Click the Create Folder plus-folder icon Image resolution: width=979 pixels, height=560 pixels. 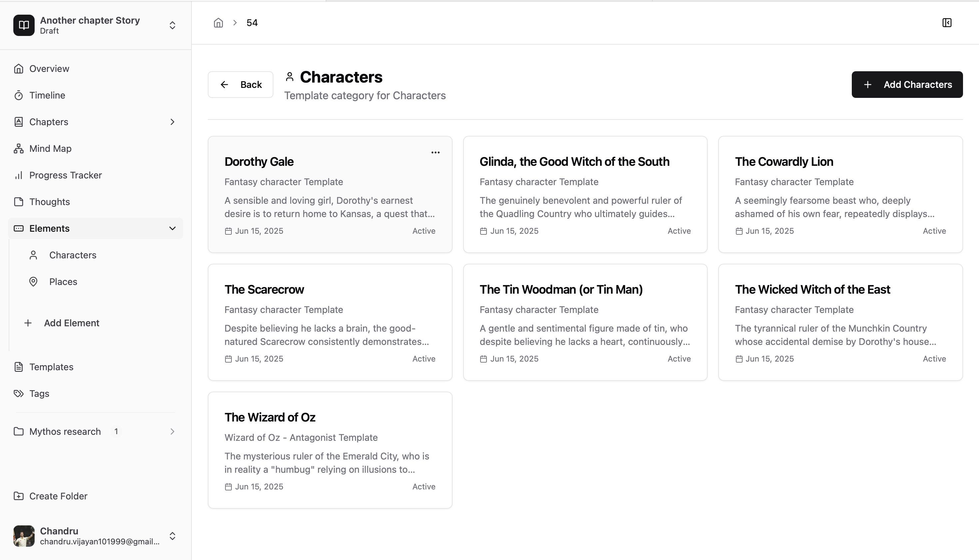click(18, 496)
